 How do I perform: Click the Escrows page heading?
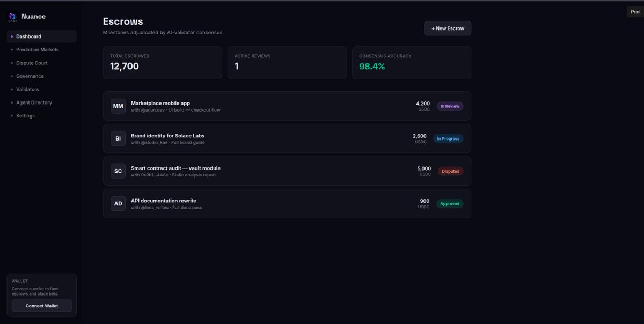coord(123,21)
